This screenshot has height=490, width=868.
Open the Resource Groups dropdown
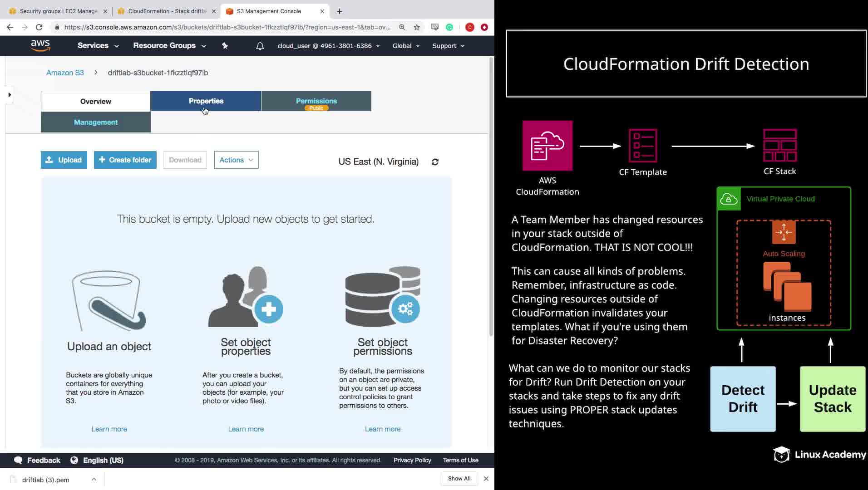169,46
